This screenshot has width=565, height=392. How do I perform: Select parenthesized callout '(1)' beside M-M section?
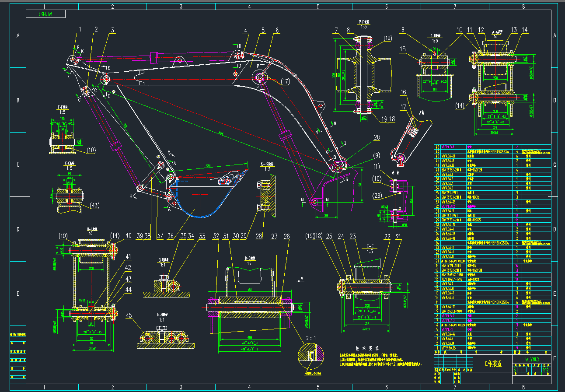coord(377,166)
